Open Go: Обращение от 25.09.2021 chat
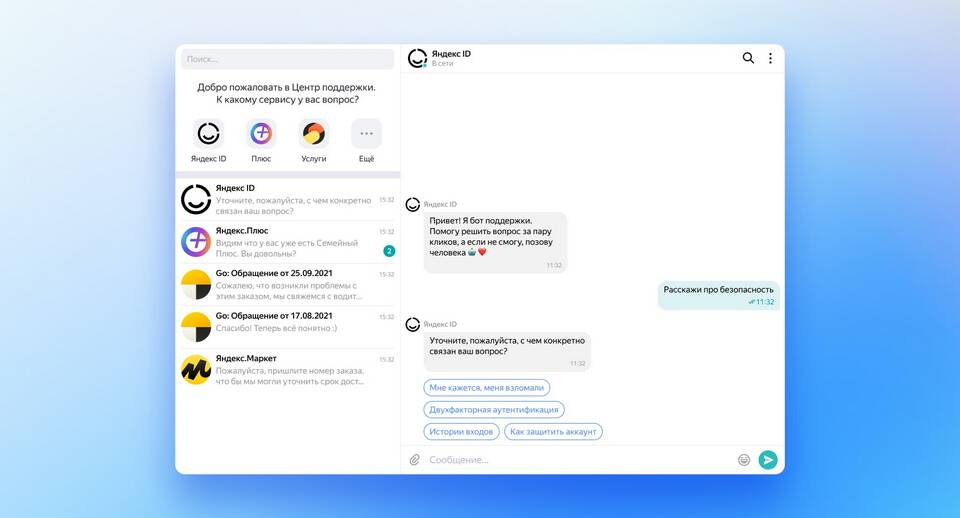 pyautogui.click(x=288, y=285)
